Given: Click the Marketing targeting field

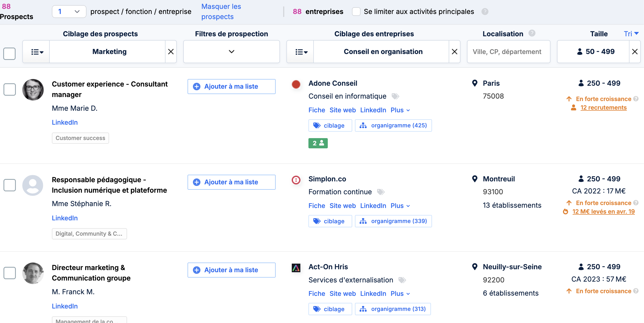Looking at the screenshot, I should pyautogui.click(x=107, y=52).
